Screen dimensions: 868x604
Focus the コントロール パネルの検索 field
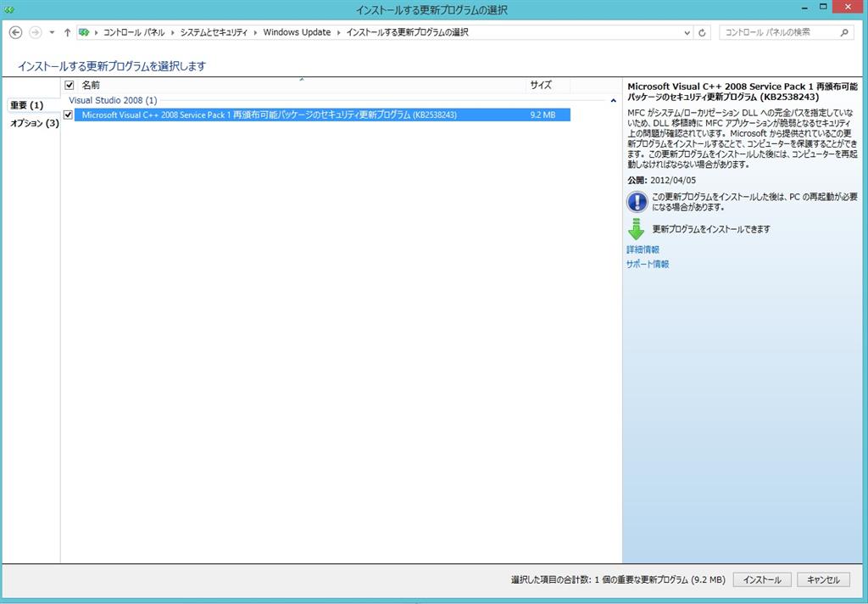pos(785,33)
